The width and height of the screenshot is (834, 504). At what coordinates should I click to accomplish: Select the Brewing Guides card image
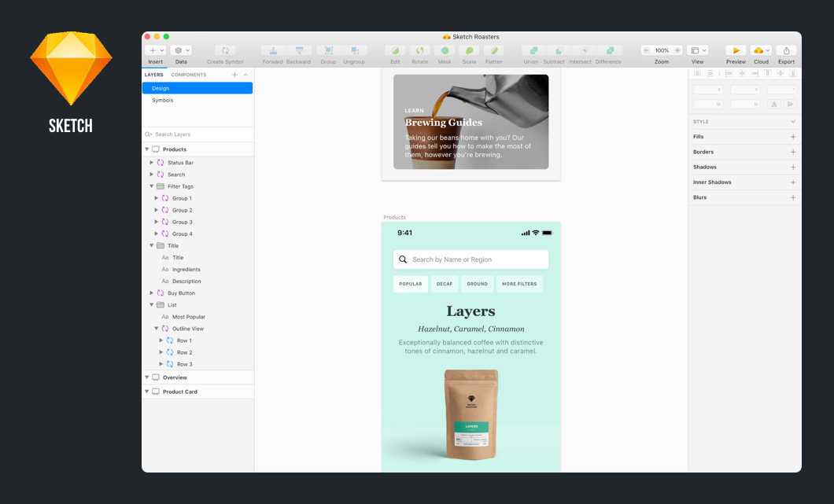click(471, 122)
